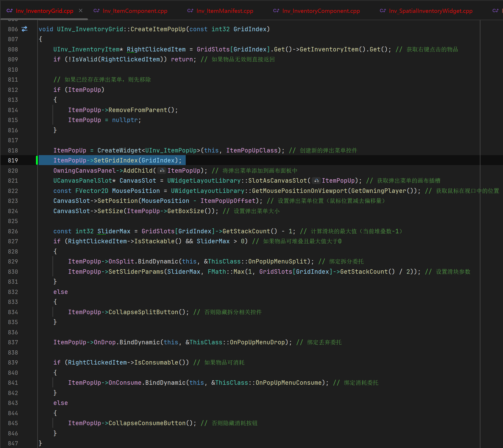Click line number 806 in the gutter
Image resolution: width=503 pixels, height=448 pixels.
pos(13,29)
